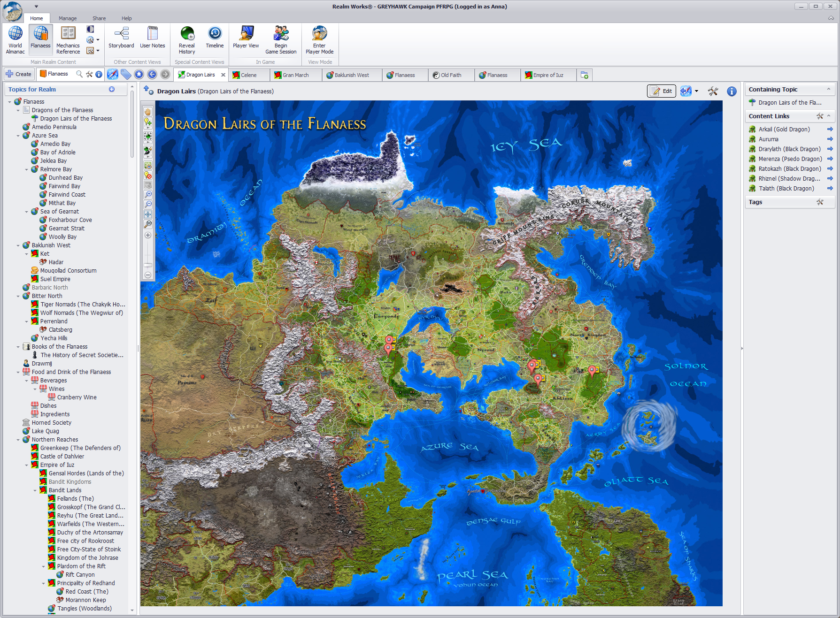Click the Edit button

click(662, 91)
